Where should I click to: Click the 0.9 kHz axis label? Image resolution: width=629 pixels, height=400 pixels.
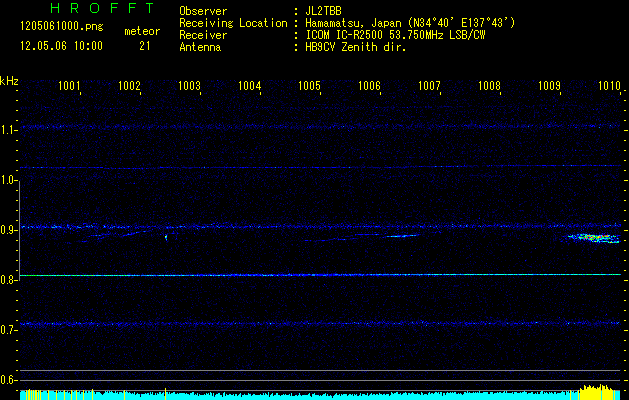9,230
